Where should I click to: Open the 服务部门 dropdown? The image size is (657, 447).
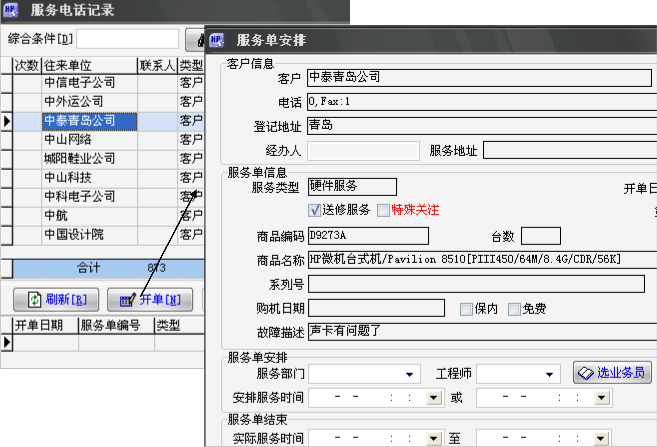[x=409, y=374]
